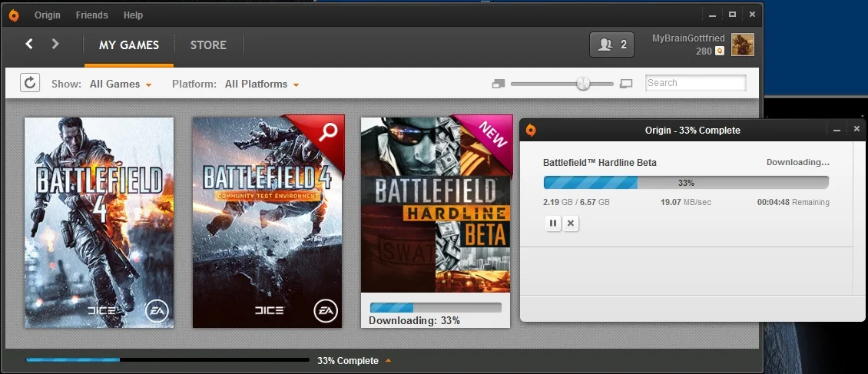This screenshot has width=868, height=374.
Task: Open the Friends menu
Action: coord(92,15)
